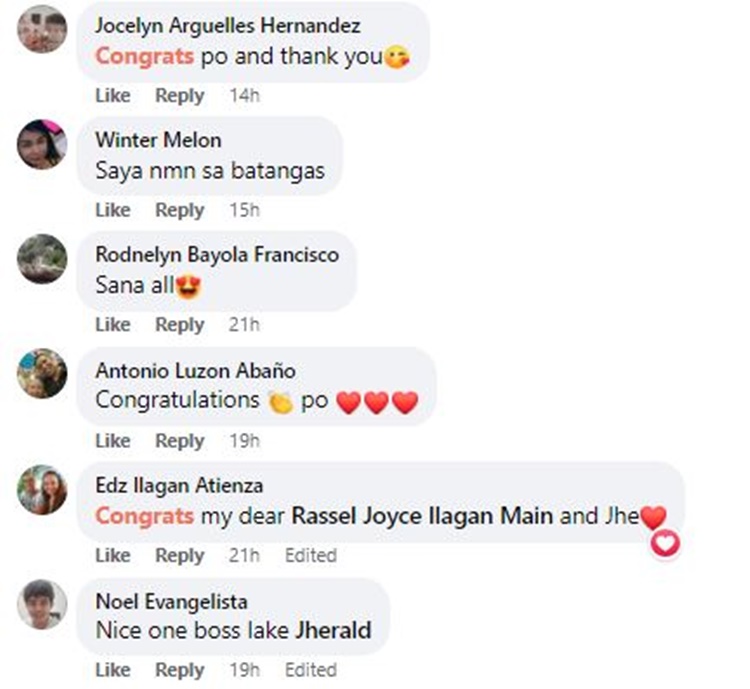View Edz Ilagan Atienza's profile picture

point(42,489)
